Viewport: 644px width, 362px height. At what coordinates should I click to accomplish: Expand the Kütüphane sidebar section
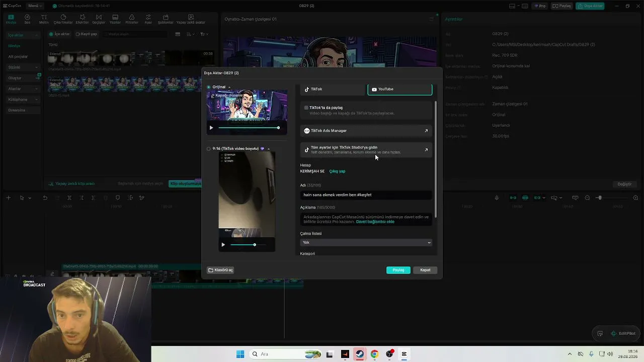[x=24, y=100]
